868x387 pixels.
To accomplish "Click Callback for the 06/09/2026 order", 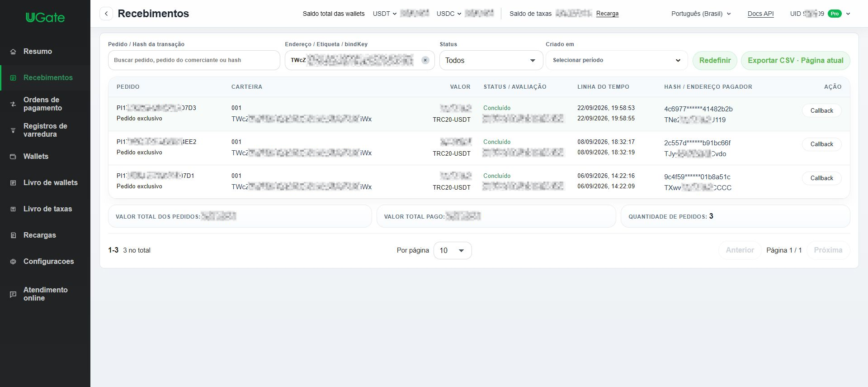I will 821,178.
